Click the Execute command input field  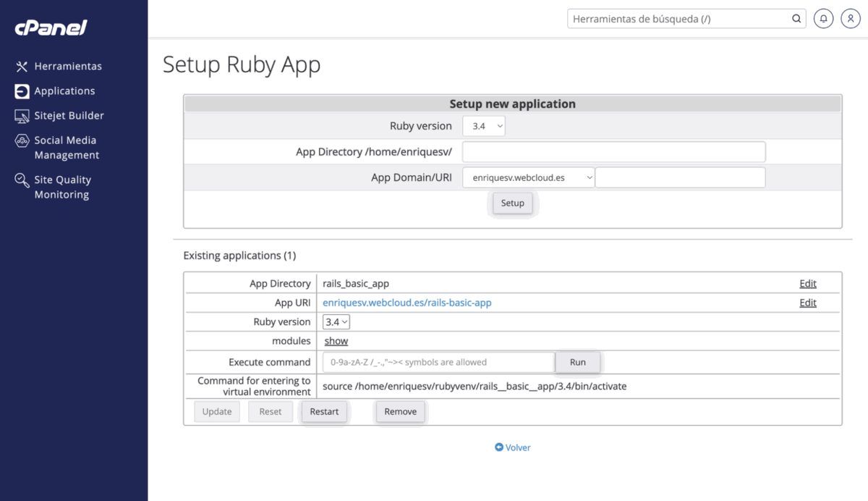click(x=438, y=362)
